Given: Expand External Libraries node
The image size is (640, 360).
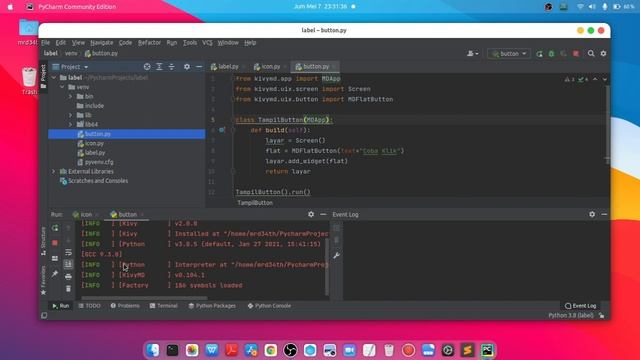Looking at the screenshot, I should 54,171.
